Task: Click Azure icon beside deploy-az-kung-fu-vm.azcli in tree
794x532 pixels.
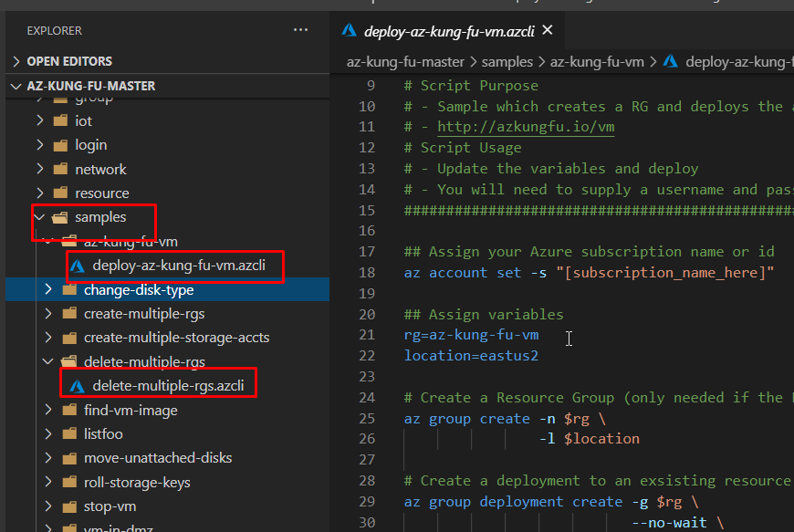Action: pyautogui.click(x=78, y=266)
